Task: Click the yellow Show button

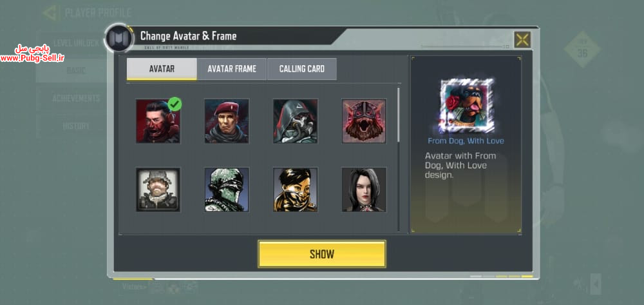Action: point(322,254)
